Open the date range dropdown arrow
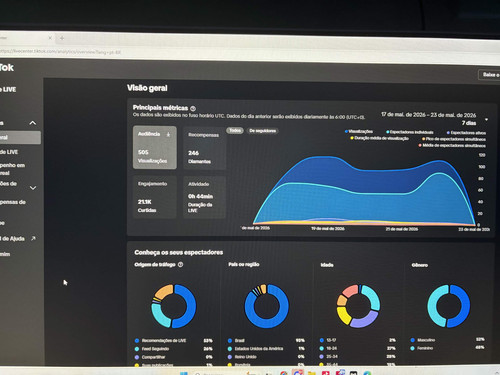 pyautogui.click(x=486, y=119)
